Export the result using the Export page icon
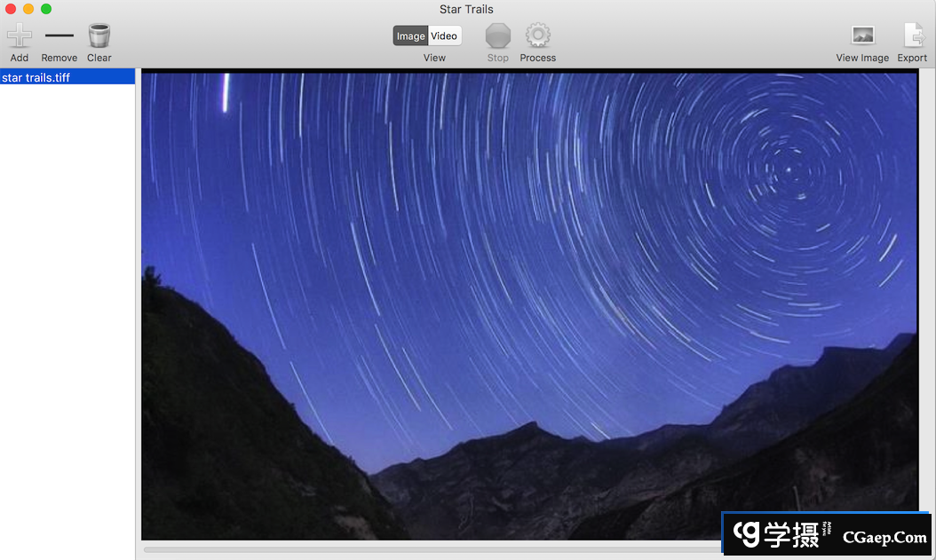Viewport: 936px width, 560px height. point(912,35)
